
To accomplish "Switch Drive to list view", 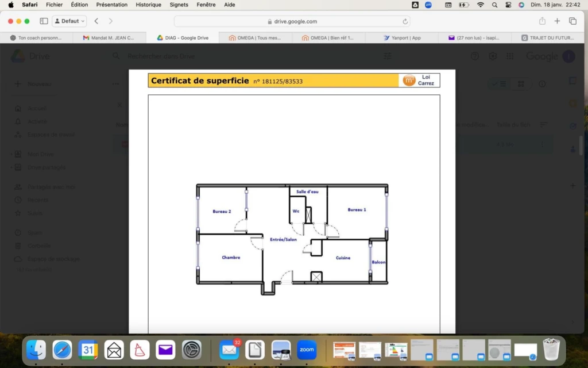I will point(500,84).
